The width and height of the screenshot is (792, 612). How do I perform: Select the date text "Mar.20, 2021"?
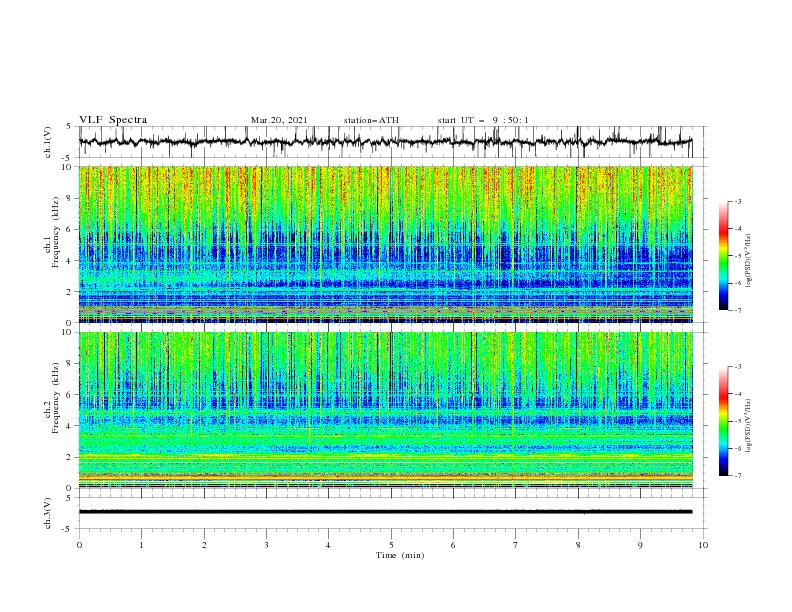(x=279, y=120)
